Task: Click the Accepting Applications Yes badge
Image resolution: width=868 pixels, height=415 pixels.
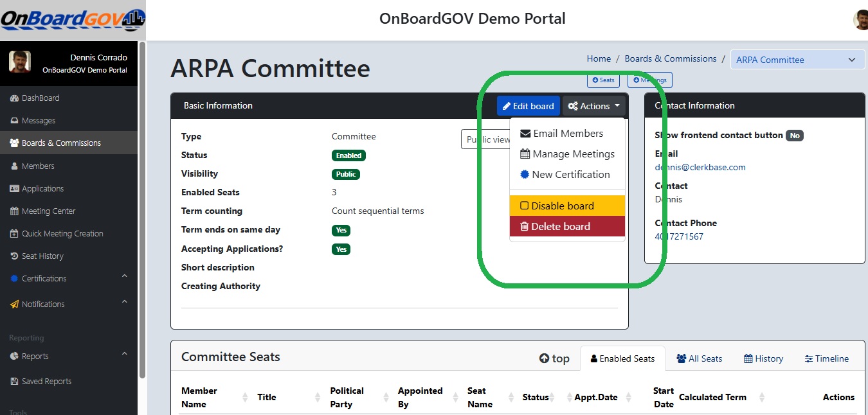Action: (x=341, y=249)
